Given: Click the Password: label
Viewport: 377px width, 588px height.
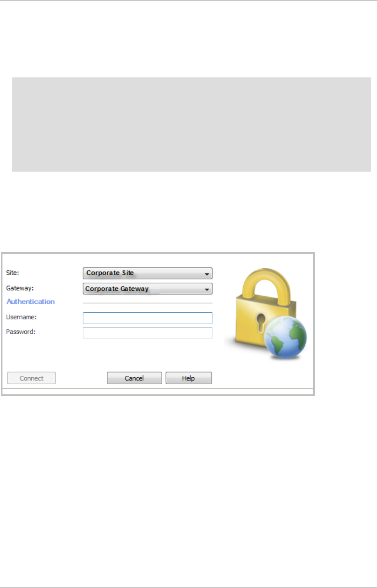Looking at the screenshot, I should pos(21,332).
